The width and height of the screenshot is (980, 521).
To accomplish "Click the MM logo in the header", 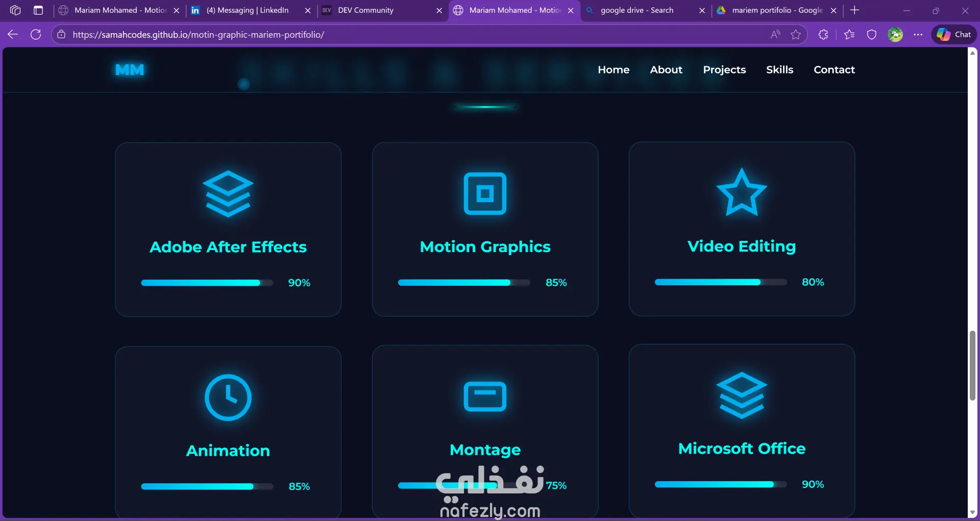I will 130,70.
